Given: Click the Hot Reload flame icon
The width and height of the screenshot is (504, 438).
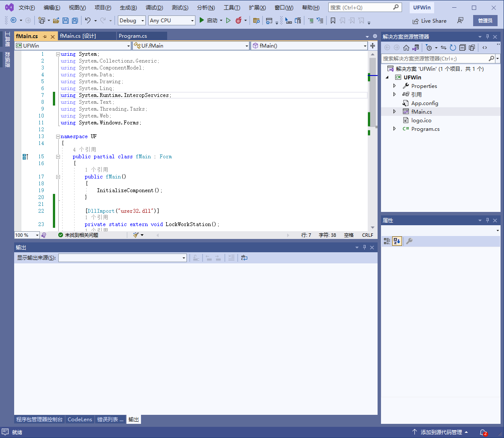Looking at the screenshot, I should [238, 20].
